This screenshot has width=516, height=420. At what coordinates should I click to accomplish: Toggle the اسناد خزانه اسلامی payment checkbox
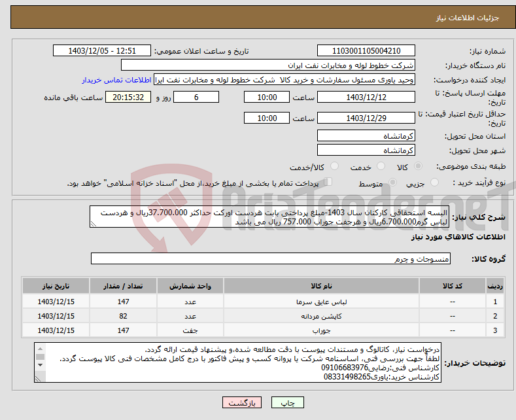click(328, 182)
